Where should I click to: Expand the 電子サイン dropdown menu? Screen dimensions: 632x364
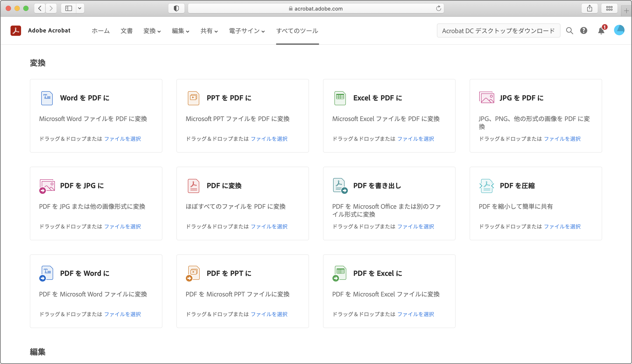point(247,31)
